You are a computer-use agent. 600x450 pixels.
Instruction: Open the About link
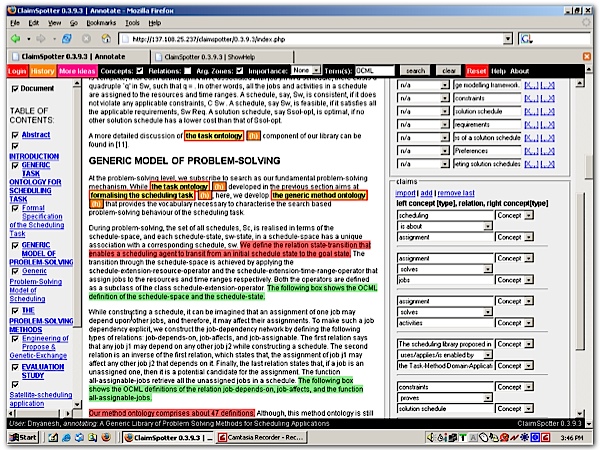point(520,71)
